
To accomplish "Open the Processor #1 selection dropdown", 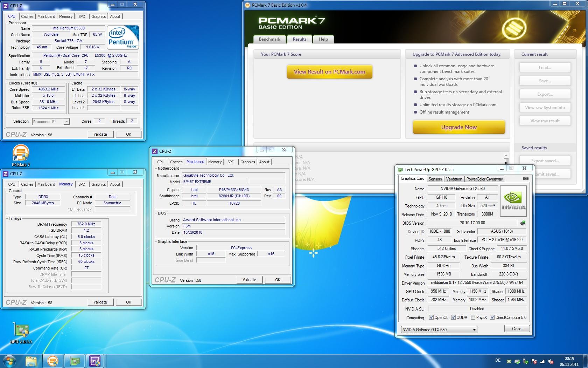I will click(x=51, y=122).
